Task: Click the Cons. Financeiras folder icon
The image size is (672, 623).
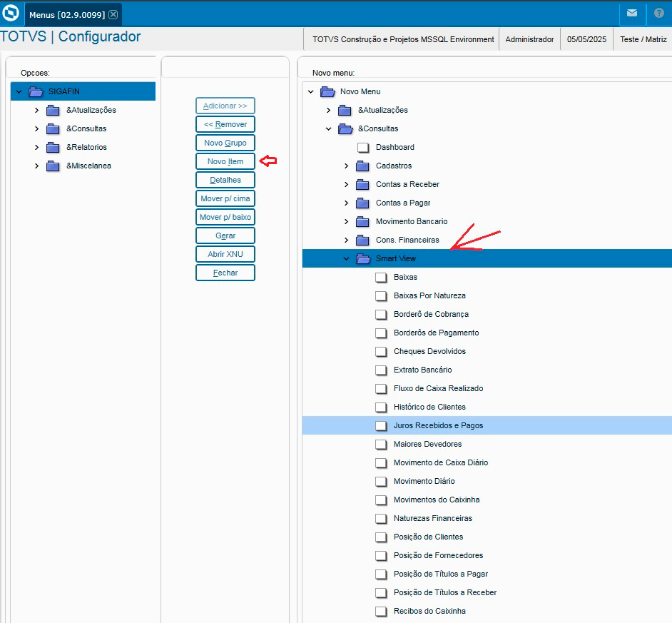Action: point(362,240)
